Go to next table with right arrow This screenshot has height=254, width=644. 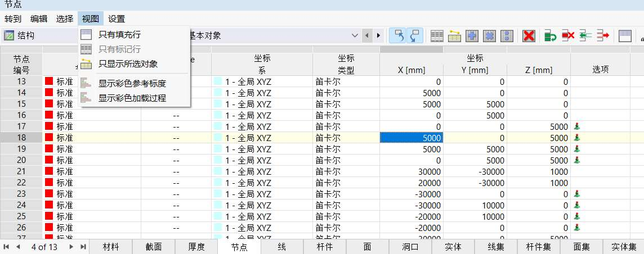pyautogui.click(x=378, y=35)
